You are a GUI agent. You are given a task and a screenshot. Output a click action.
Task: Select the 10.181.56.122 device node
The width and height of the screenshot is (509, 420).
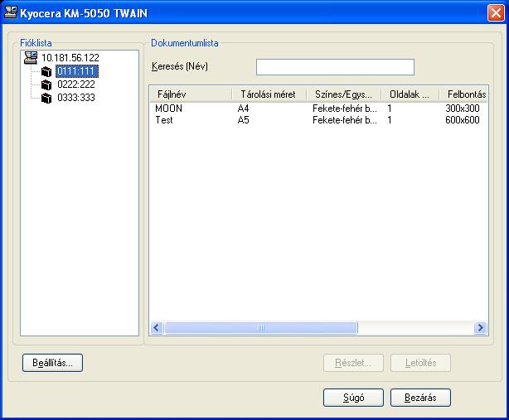(x=70, y=58)
